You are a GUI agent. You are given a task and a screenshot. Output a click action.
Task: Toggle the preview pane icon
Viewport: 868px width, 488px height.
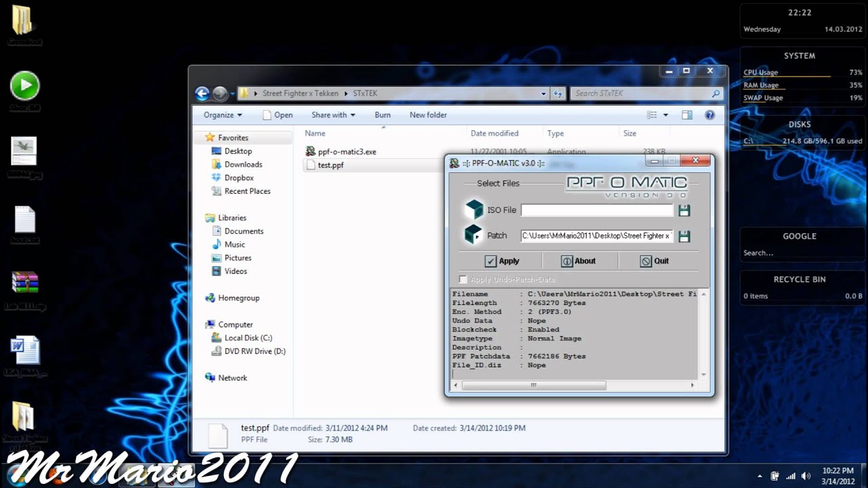coord(687,115)
